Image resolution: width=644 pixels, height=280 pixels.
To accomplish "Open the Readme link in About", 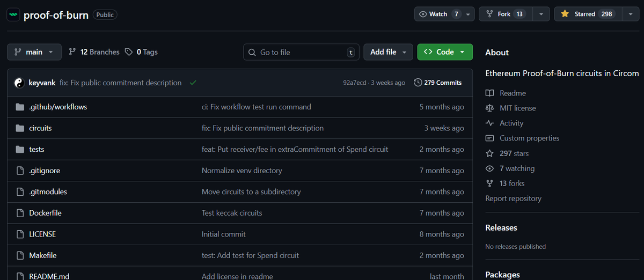I will pos(513,93).
